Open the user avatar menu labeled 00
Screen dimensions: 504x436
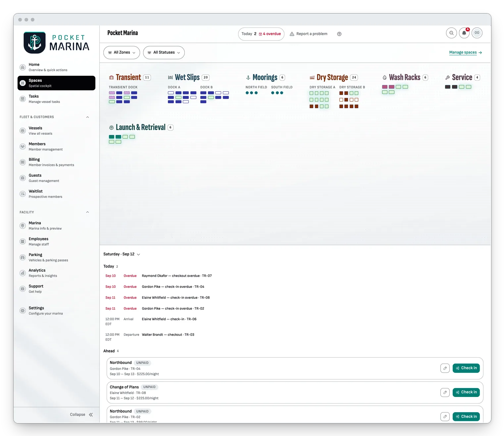click(477, 33)
